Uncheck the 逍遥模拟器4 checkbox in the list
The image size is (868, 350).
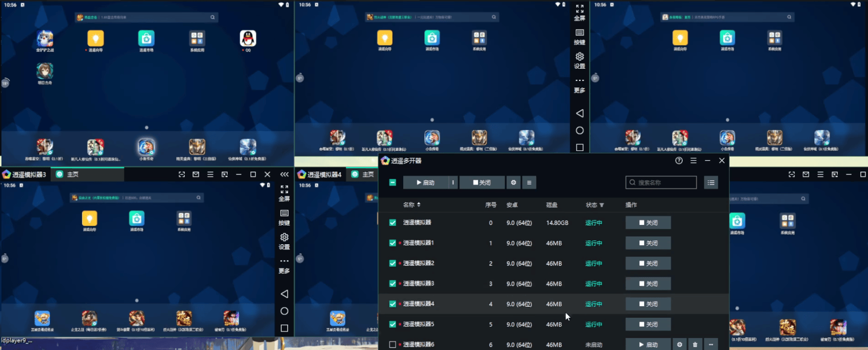pyautogui.click(x=393, y=304)
